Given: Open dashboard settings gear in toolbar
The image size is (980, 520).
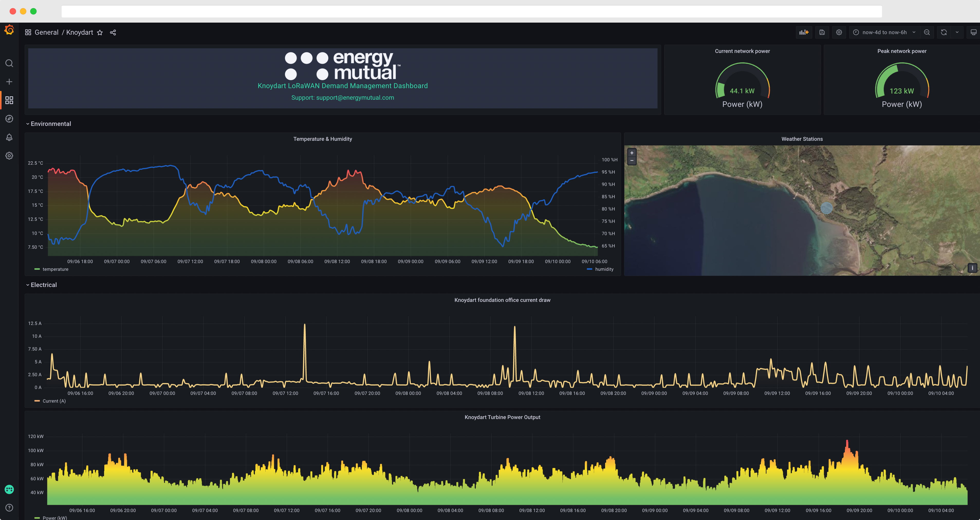Looking at the screenshot, I should [x=839, y=32].
